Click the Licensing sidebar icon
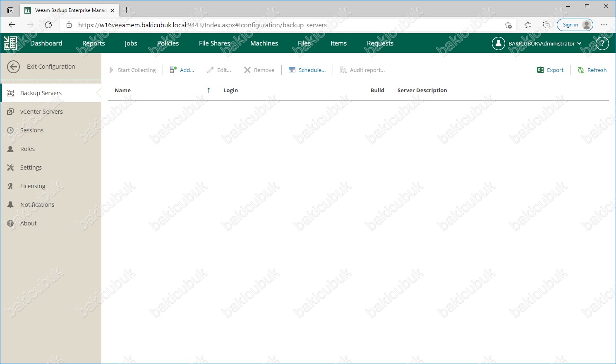Screen dimensions: 616x364 click(x=11, y=186)
